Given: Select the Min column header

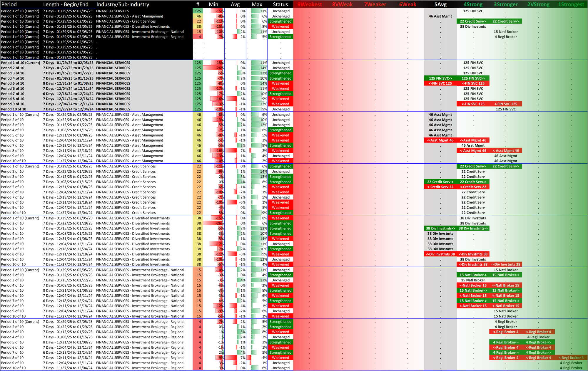Looking at the screenshot, I should pos(213,4).
